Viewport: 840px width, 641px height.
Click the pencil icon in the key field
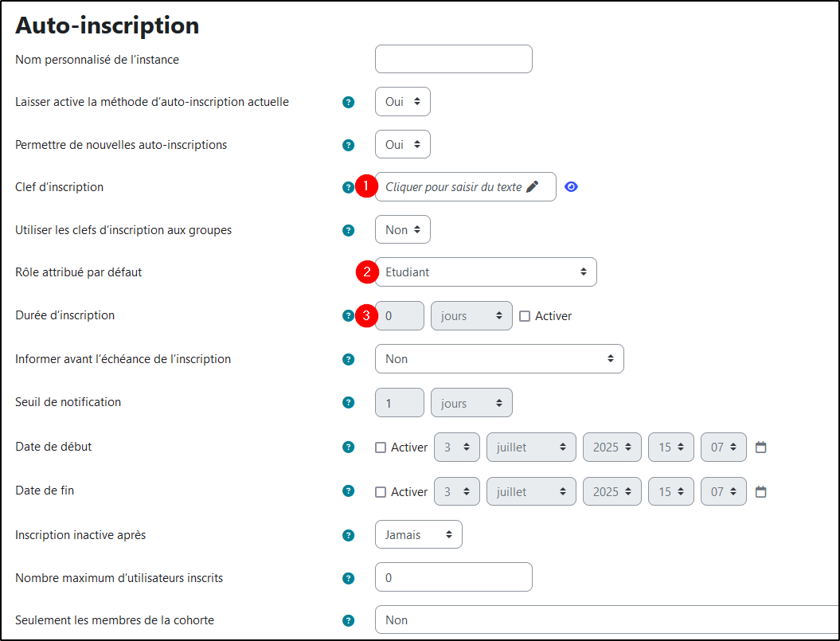pyautogui.click(x=533, y=186)
